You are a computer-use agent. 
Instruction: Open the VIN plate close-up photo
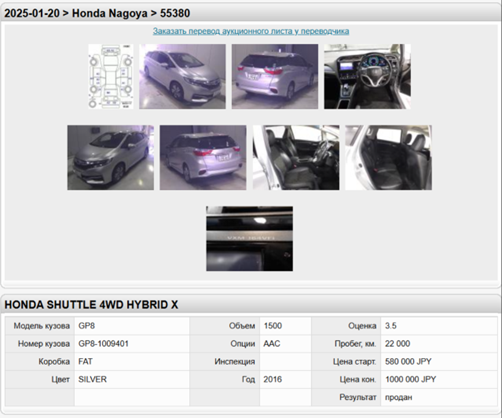pyautogui.click(x=249, y=239)
